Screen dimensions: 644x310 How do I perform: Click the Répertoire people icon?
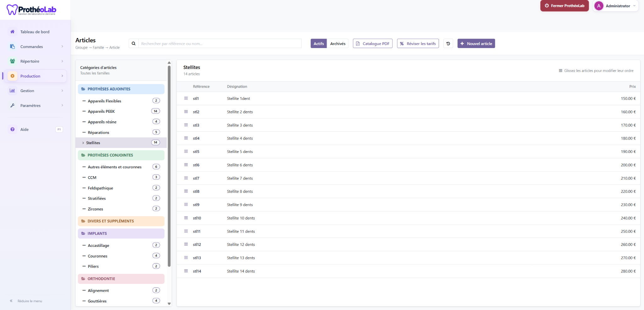[12, 61]
